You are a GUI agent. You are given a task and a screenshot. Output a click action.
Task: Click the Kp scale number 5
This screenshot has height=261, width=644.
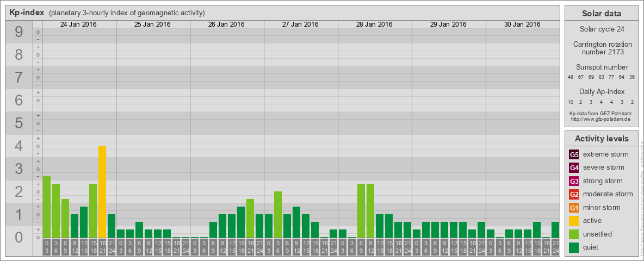18,123
